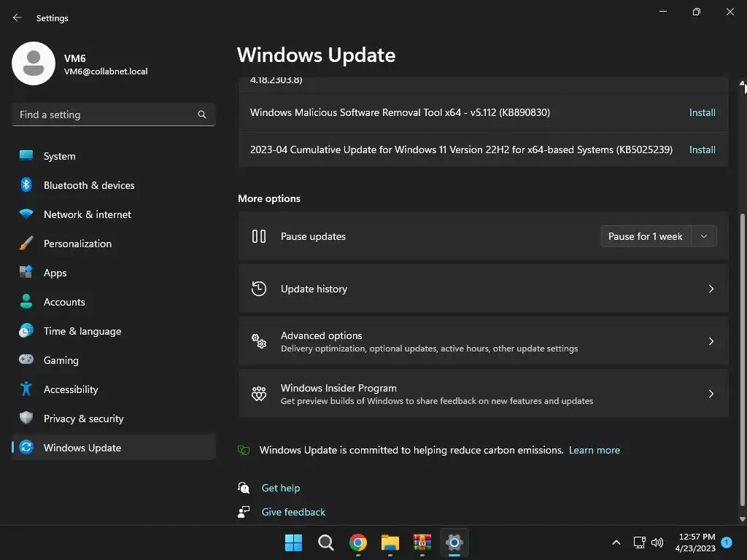Click the VM6 user avatar
The width and height of the screenshot is (747, 560).
click(x=34, y=63)
